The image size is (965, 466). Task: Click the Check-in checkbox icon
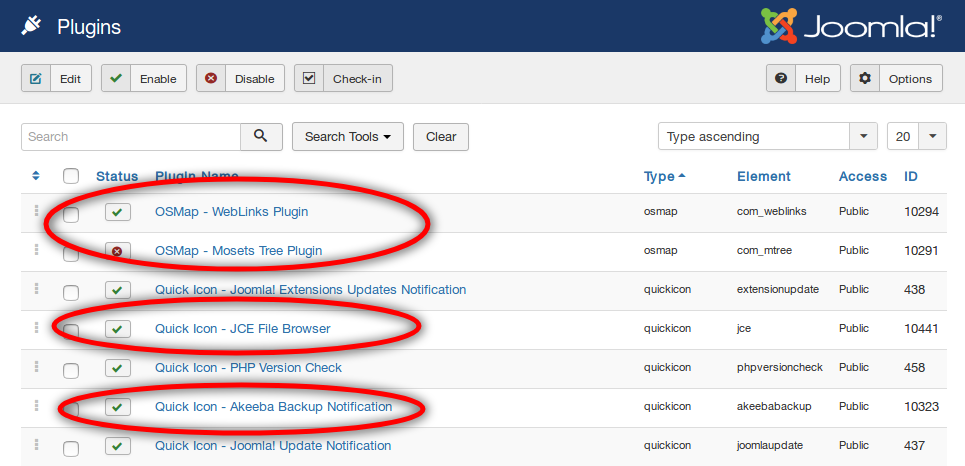[309, 79]
